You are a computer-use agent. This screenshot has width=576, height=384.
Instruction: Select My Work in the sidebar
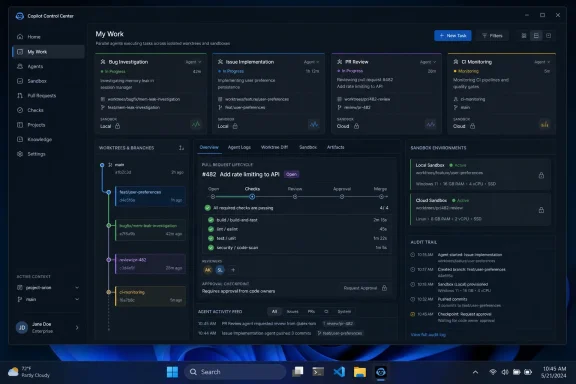point(48,52)
